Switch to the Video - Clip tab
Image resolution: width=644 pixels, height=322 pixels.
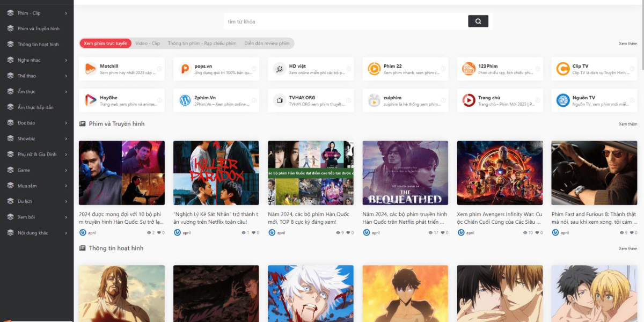pyautogui.click(x=148, y=43)
